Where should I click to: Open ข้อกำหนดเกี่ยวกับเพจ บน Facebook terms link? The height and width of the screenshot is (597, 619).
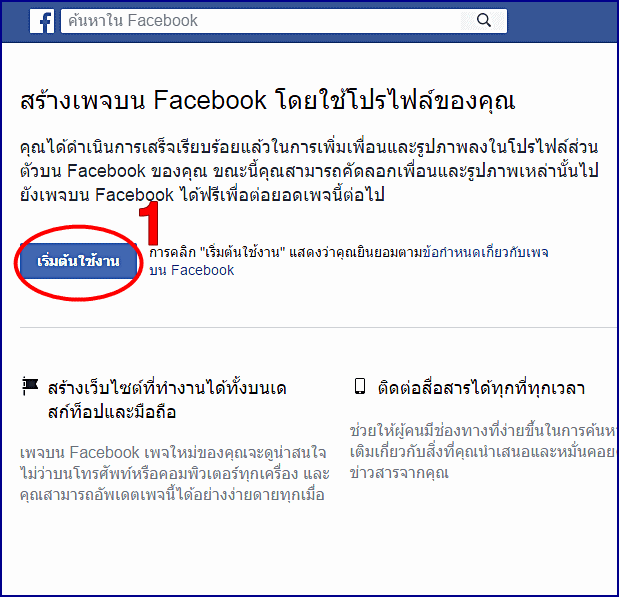pyautogui.click(x=349, y=261)
